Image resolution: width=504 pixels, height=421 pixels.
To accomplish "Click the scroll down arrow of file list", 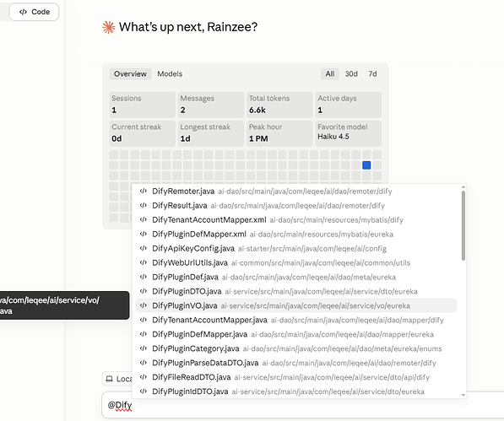I will click(463, 395).
